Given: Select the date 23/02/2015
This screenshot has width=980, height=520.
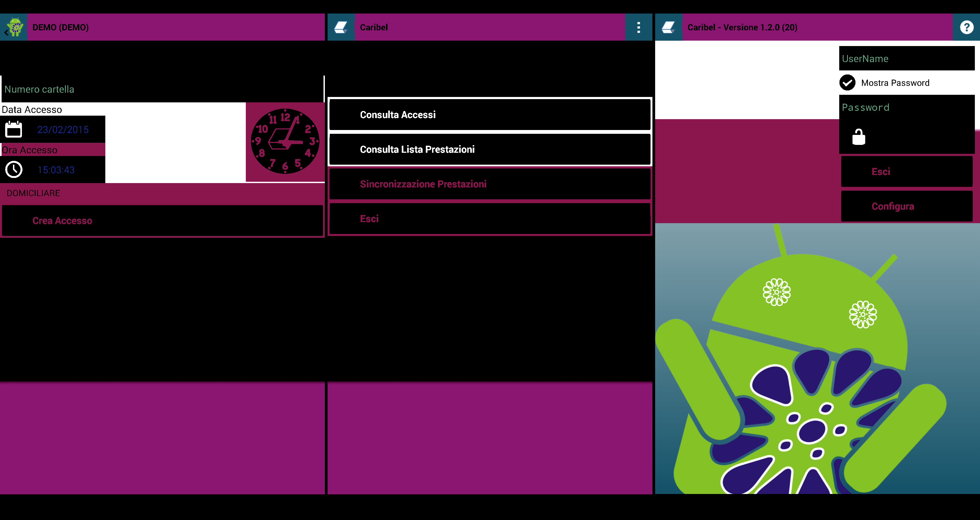Looking at the screenshot, I should pyautogui.click(x=63, y=130).
